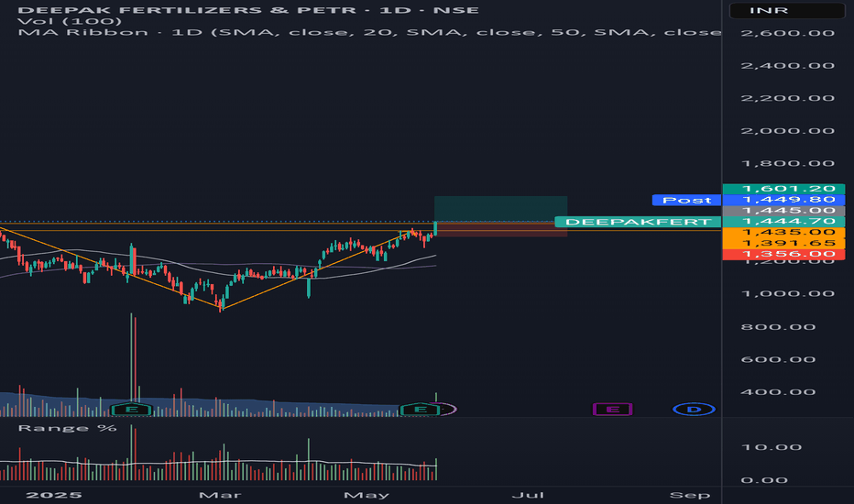Select the 1,445.00 gray price label
Image resolution: width=854 pixels, height=504 pixels.
(x=783, y=211)
